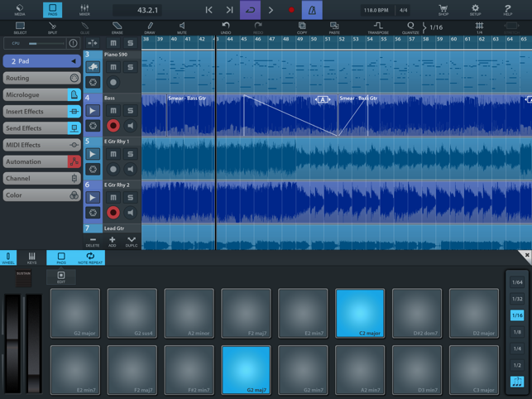Screen dimensions: 532x399
Task: Tap the Undo arrow icon
Action: click(225, 27)
